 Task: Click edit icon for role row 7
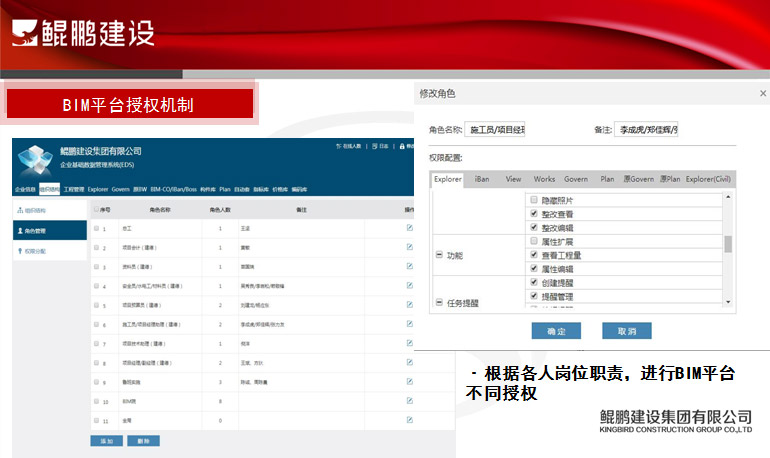pyautogui.click(x=410, y=343)
